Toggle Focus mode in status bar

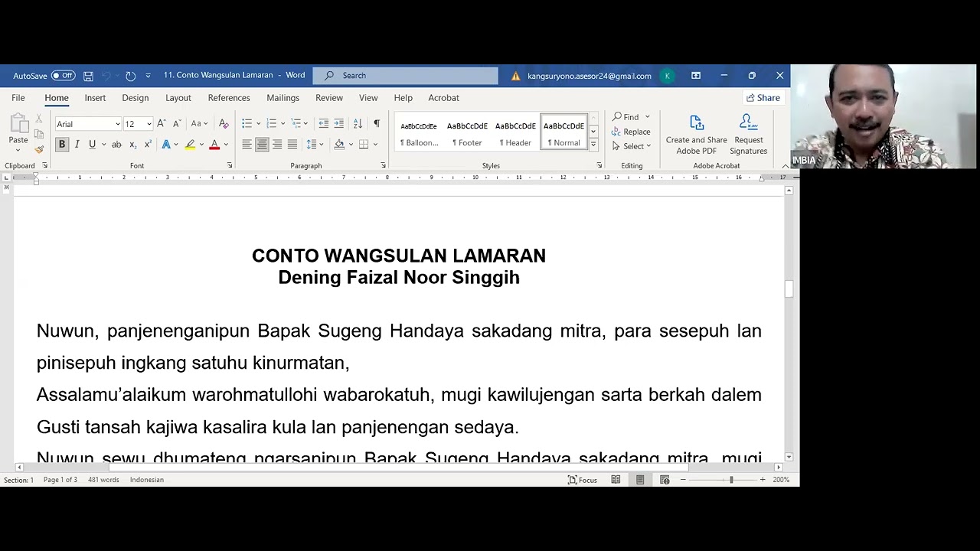(x=582, y=480)
